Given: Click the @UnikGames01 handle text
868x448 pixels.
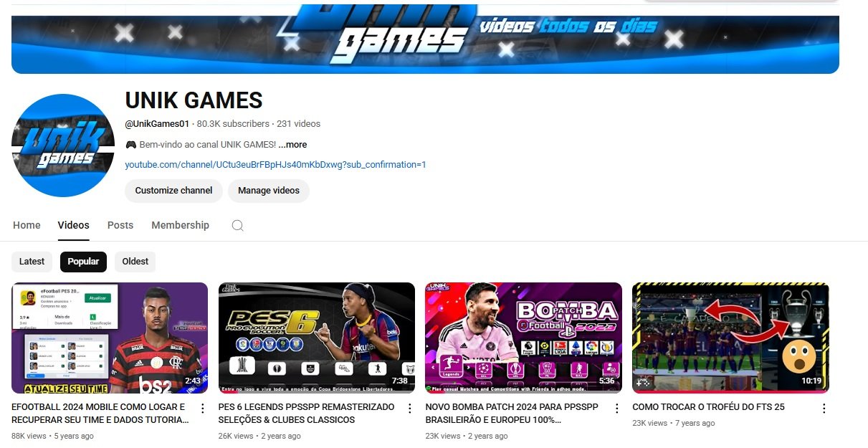Looking at the screenshot, I should [157, 124].
